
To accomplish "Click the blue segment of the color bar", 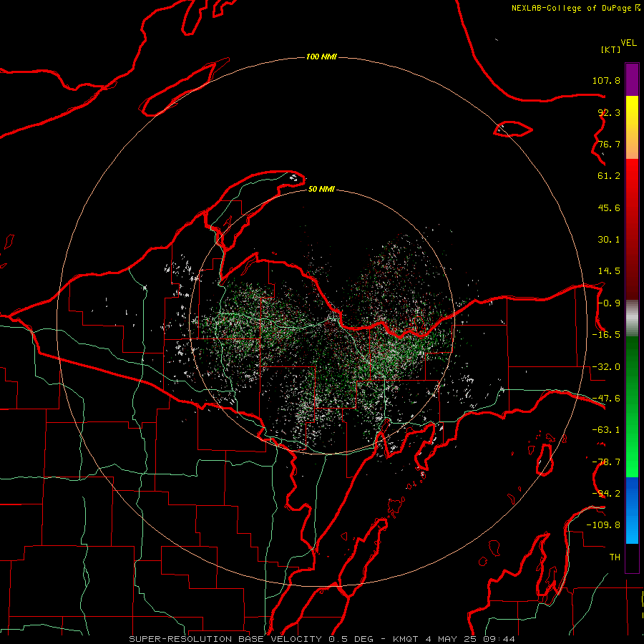I will point(632,510).
